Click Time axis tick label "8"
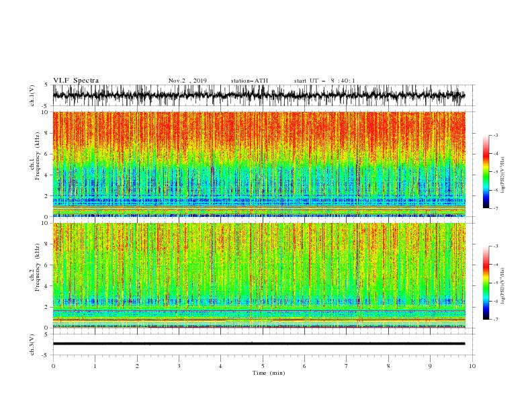The image size is (532, 411). click(x=388, y=366)
